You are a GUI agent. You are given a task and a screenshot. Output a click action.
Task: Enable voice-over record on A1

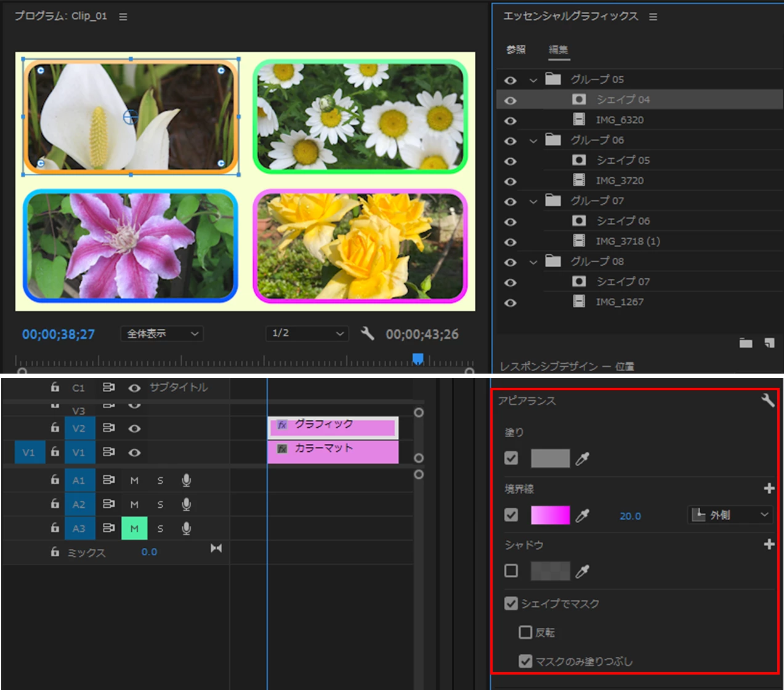pos(186,480)
